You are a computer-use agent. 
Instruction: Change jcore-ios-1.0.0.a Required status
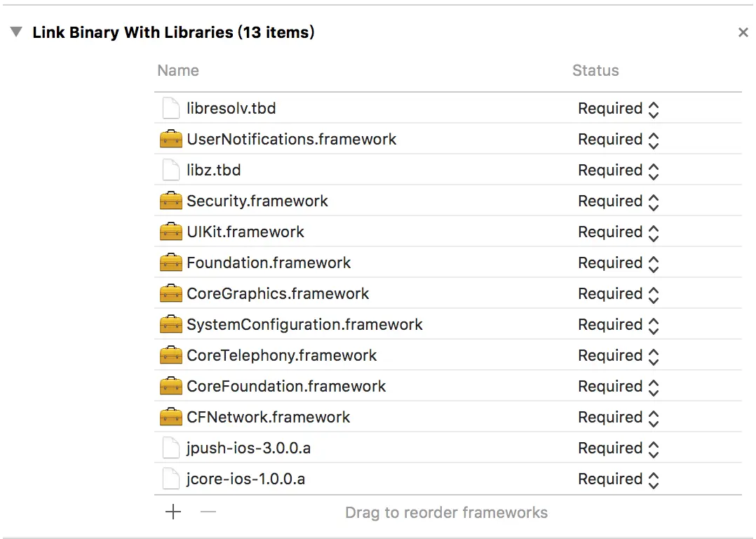pyautogui.click(x=619, y=479)
